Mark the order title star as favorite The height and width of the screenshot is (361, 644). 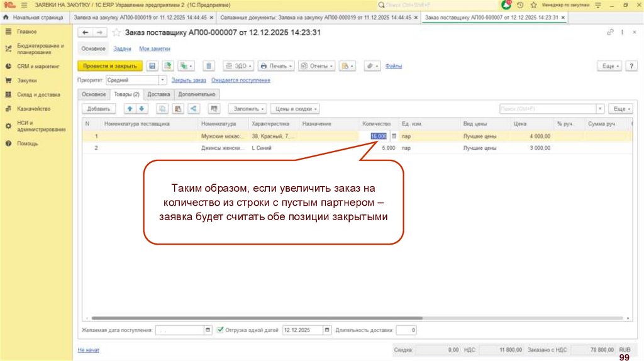[116, 33]
